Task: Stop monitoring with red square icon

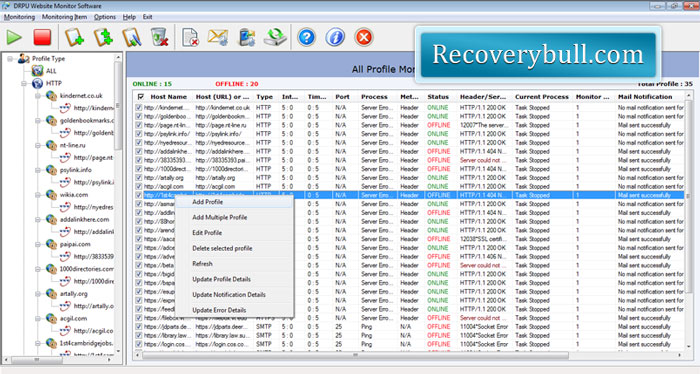Action: tap(42, 37)
